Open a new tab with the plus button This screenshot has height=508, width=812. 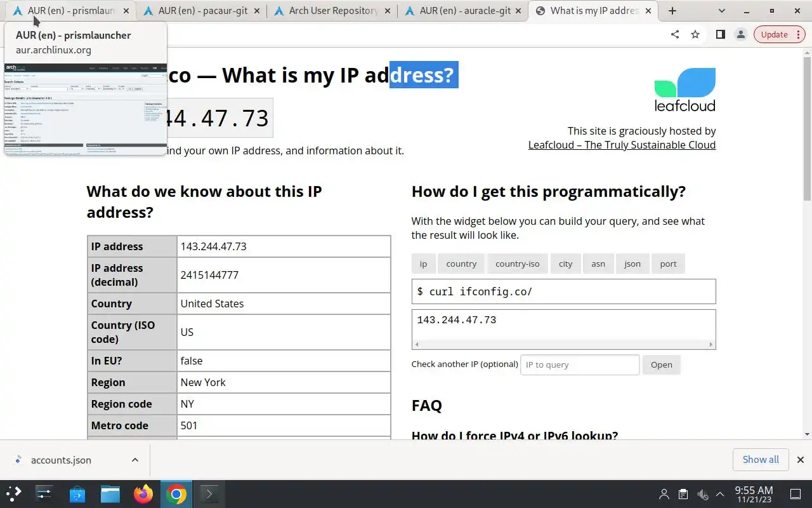click(x=672, y=11)
